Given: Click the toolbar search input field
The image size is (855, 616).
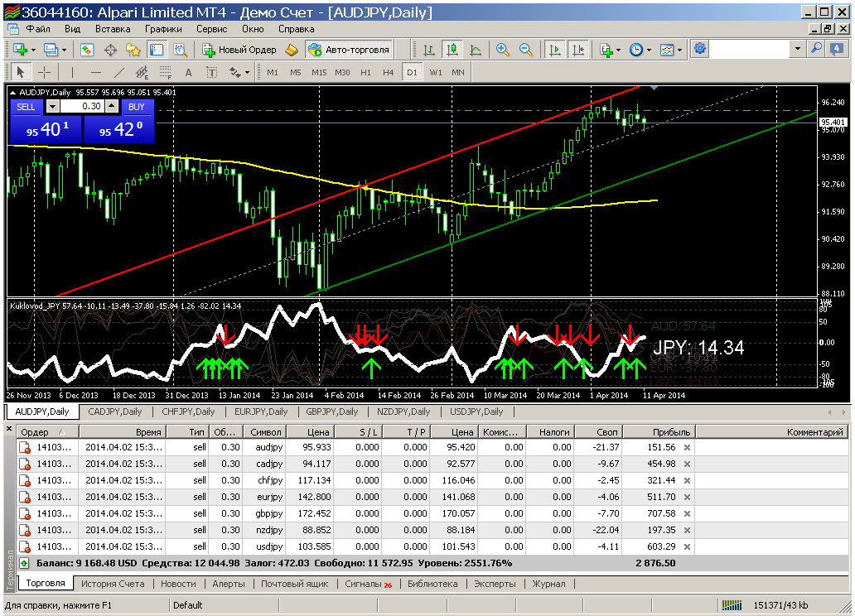Looking at the screenshot, I should coord(751,49).
